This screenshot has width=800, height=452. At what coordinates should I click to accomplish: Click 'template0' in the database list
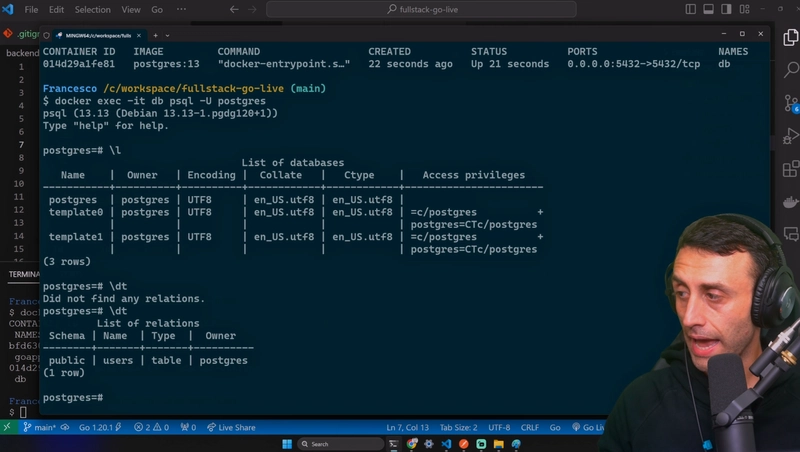point(76,212)
